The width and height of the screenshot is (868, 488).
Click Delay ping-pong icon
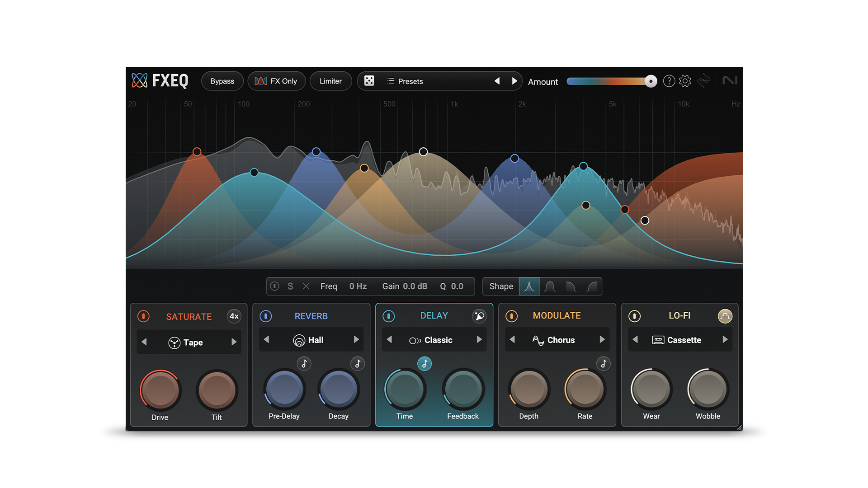tap(479, 316)
